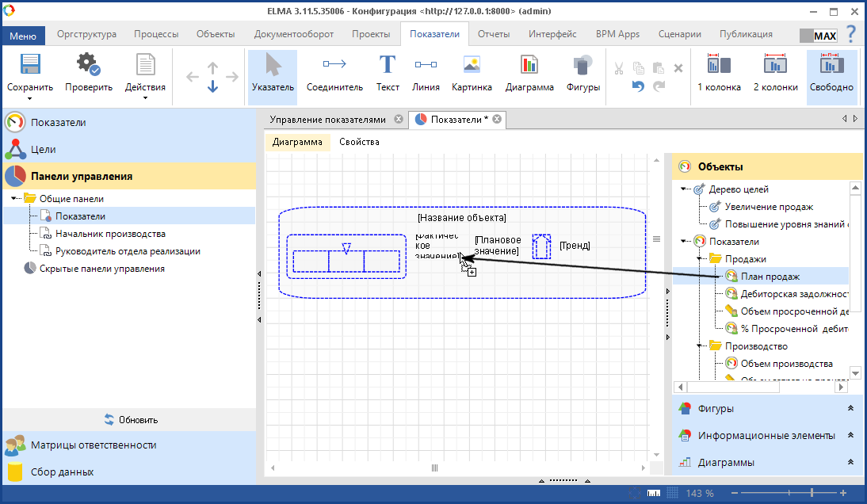Open the Фигуры shapes tool
This screenshot has height=504, width=867.
583,73
